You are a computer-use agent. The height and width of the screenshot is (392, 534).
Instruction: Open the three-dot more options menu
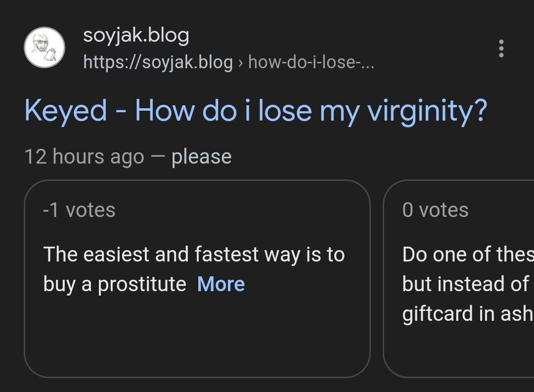coord(501,48)
